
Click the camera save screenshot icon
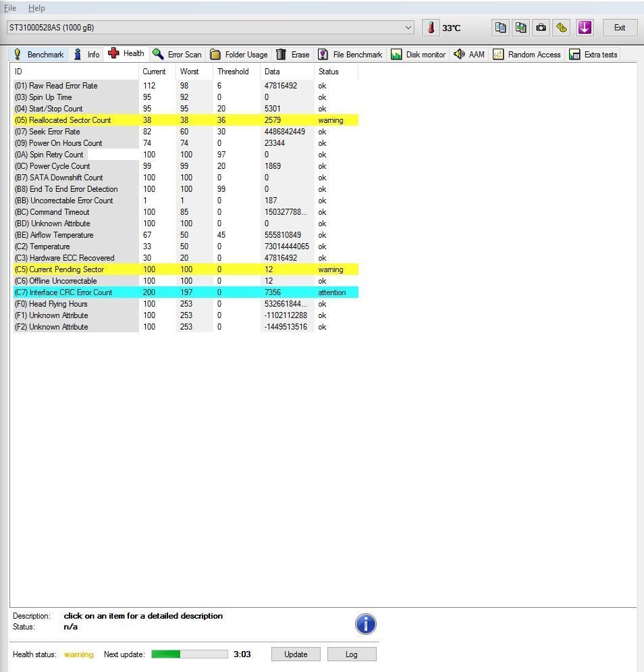[541, 28]
